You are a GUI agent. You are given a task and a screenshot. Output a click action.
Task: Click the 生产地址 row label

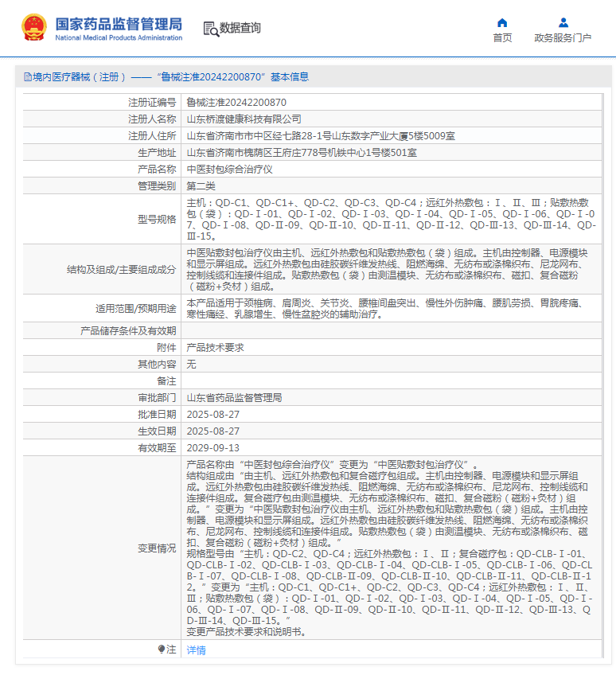pos(157,153)
